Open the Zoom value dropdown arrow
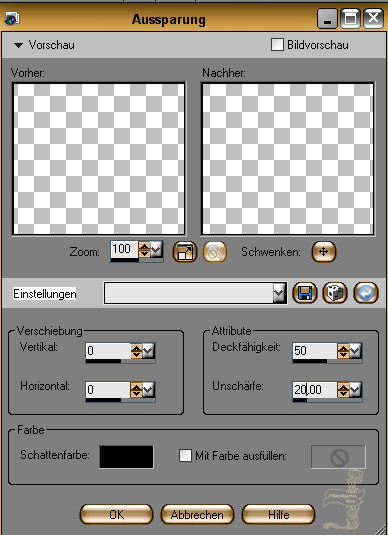This screenshot has width=388, height=535. click(x=156, y=250)
